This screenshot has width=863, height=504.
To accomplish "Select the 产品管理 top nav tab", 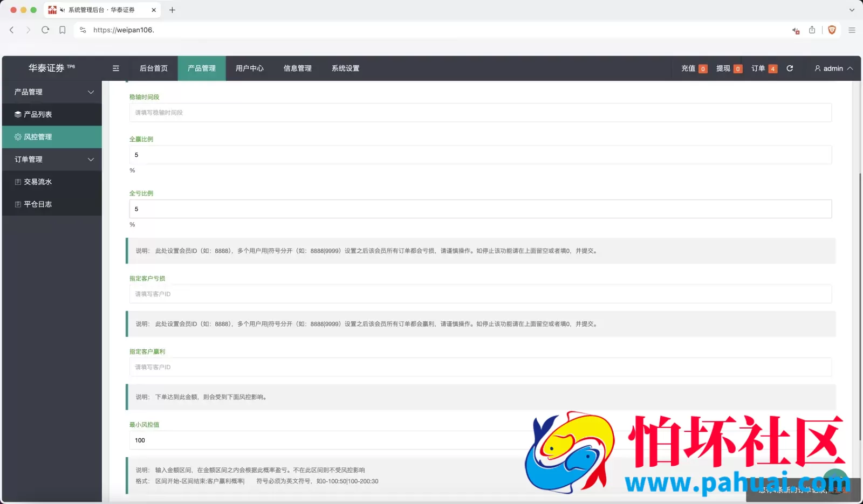I will tap(202, 68).
